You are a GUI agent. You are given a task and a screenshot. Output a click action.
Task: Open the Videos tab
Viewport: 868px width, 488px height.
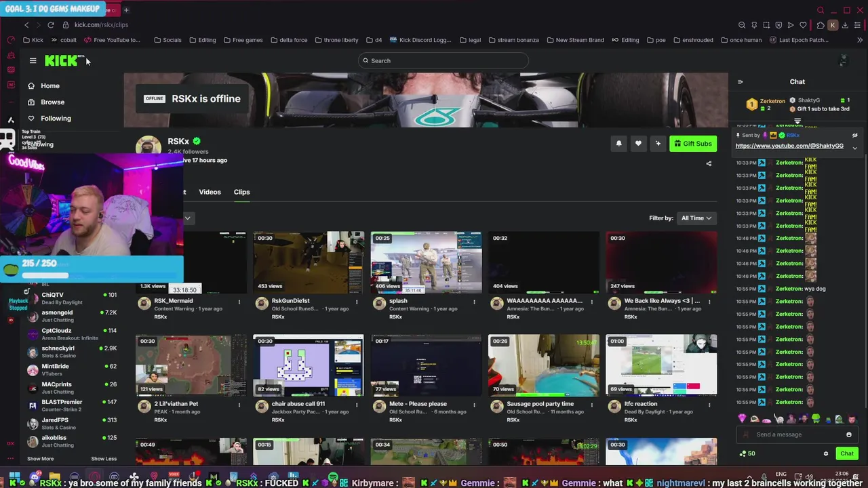pos(210,192)
